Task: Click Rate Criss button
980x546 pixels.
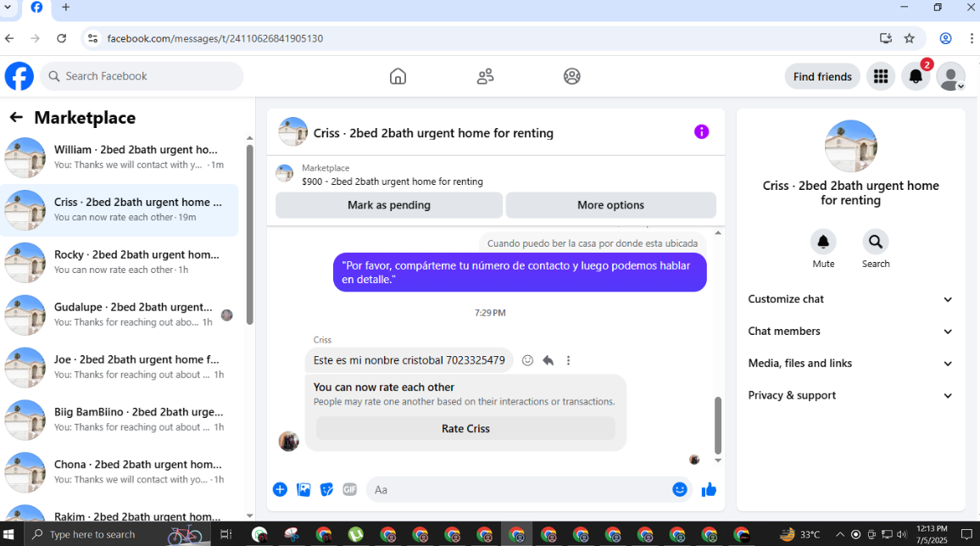Action: pyautogui.click(x=465, y=428)
